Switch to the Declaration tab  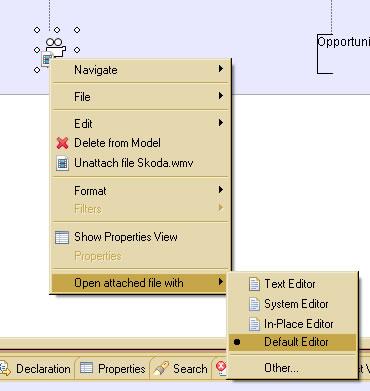click(37, 369)
